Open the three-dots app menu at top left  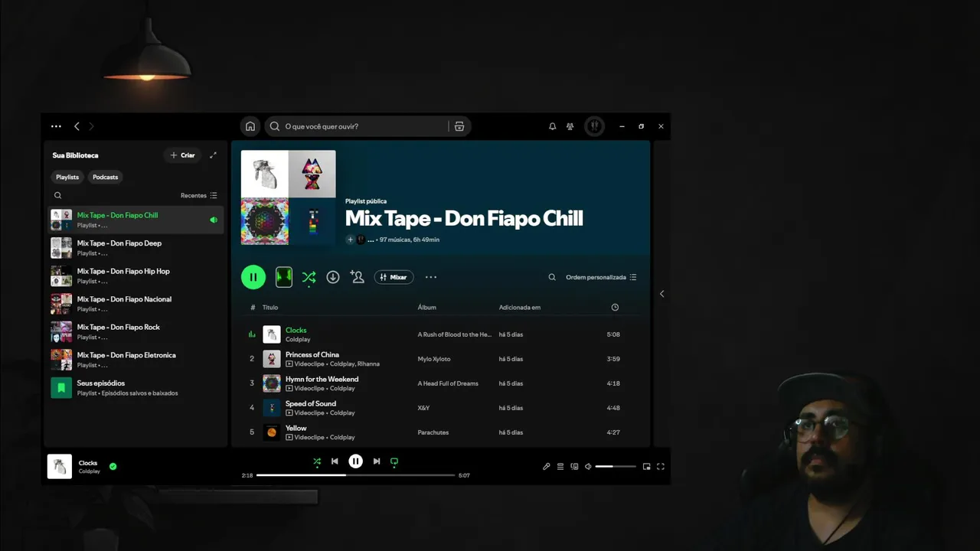pyautogui.click(x=56, y=126)
